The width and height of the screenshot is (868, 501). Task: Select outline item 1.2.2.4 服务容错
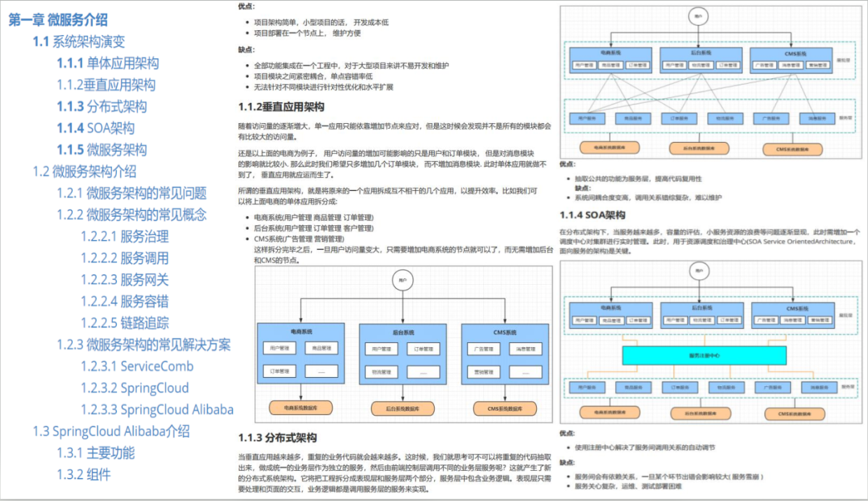coord(125,302)
